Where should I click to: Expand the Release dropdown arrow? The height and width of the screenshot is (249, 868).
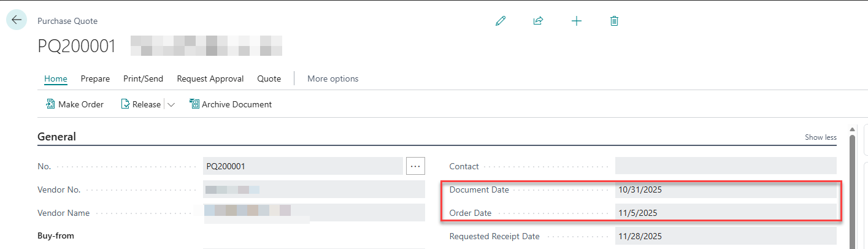pos(171,105)
